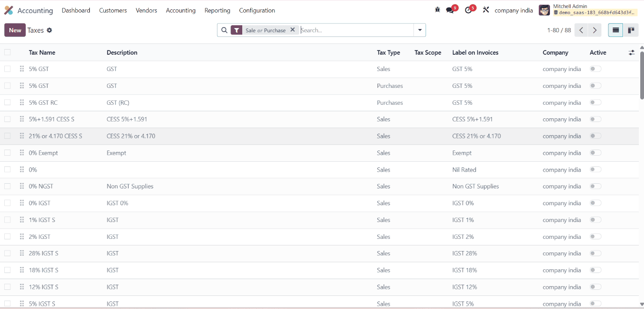Click the funnel filter icon in search
The height and width of the screenshot is (309, 644).
(x=237, y=30)
